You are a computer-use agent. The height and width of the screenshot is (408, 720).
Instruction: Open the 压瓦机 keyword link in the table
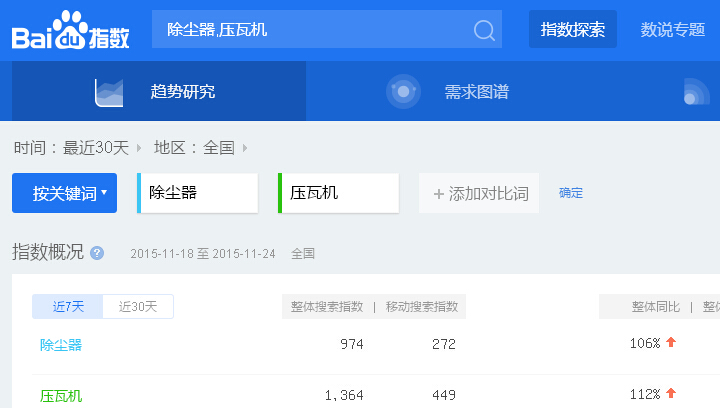[61, 396]
